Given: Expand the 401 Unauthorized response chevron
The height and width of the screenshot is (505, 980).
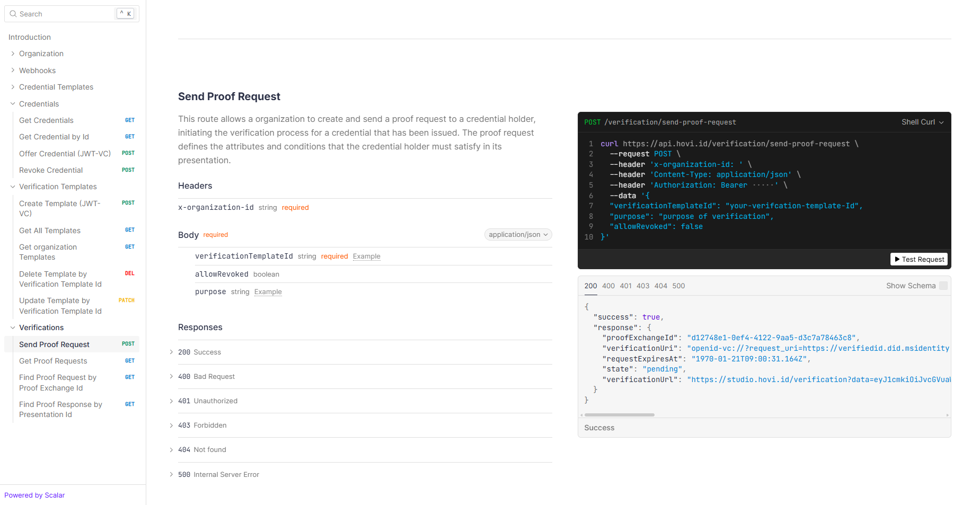Looking at the screenshot, I should coord(171,401).
